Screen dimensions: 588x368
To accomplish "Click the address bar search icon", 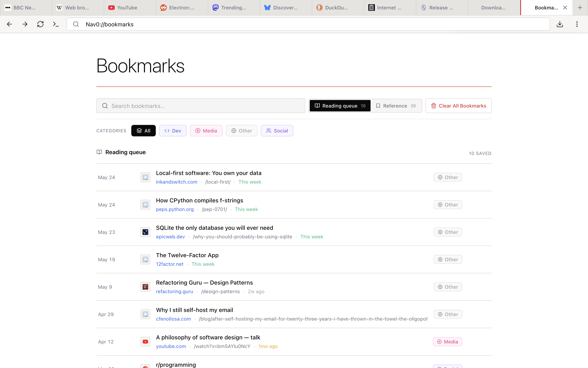I will click(x=76, y=24).
